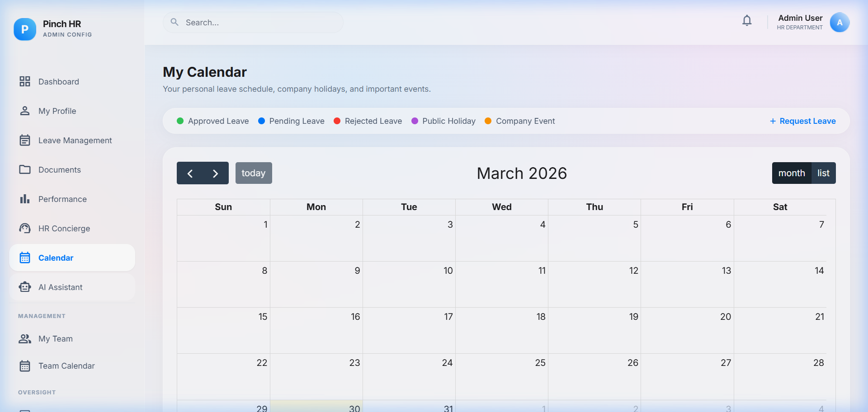868x412 pixels.
Task: Open the HR Concierge headset icon
Action: [25, 229]
